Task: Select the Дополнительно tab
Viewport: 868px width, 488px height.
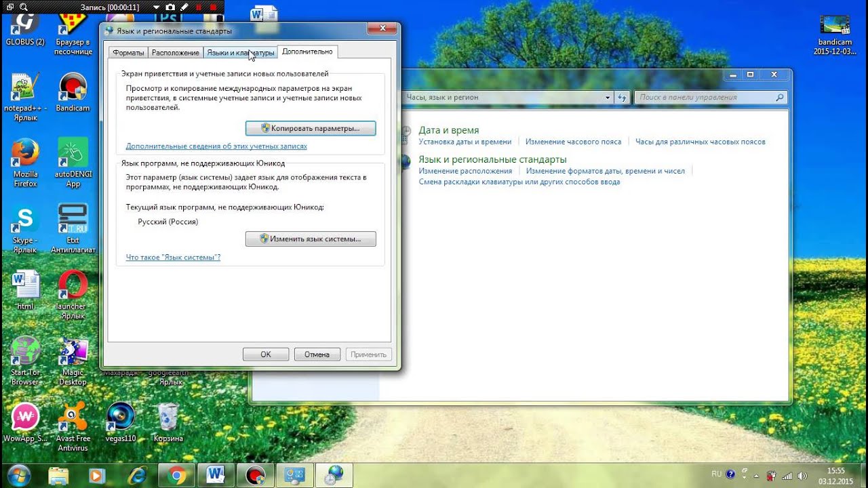Action: pos(307,52)
